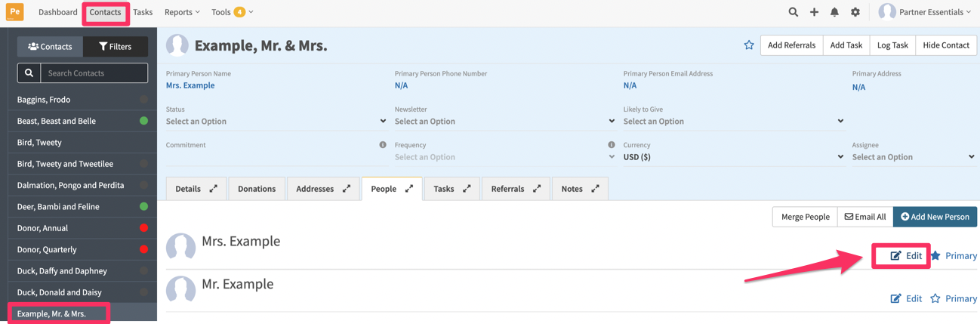Image resolution: width=980 pixels, height=324 pixels.
Task: Open the Currency USD dropdown
Action: (734, 157)
